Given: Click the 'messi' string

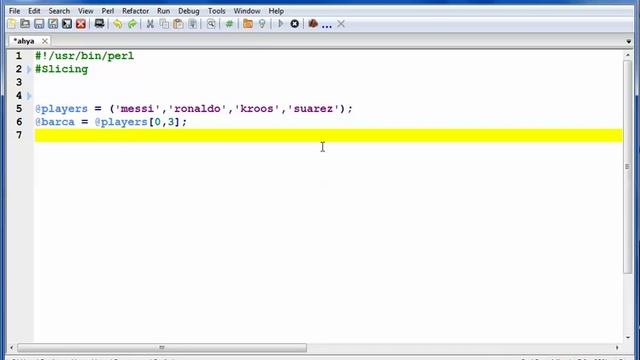Looking at the screenshot, I should click(138, 109).
